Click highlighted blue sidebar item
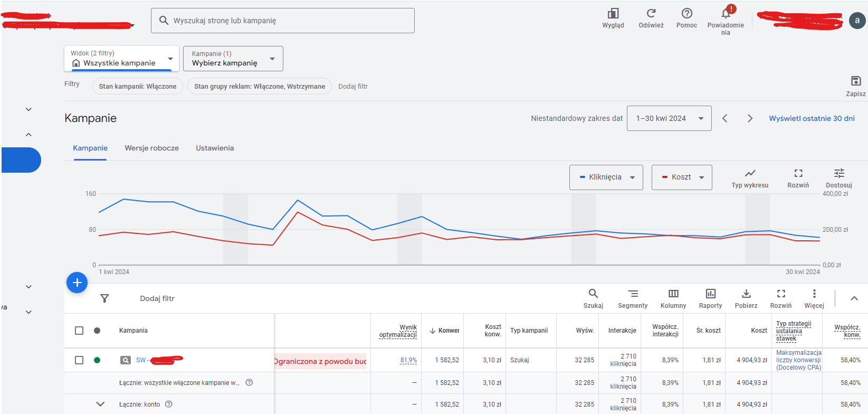Screen dimensions: 868x414 (21, 160)
